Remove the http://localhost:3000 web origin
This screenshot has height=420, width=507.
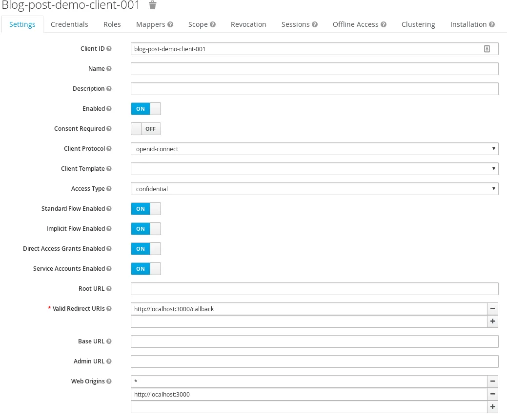pos(492,394)
